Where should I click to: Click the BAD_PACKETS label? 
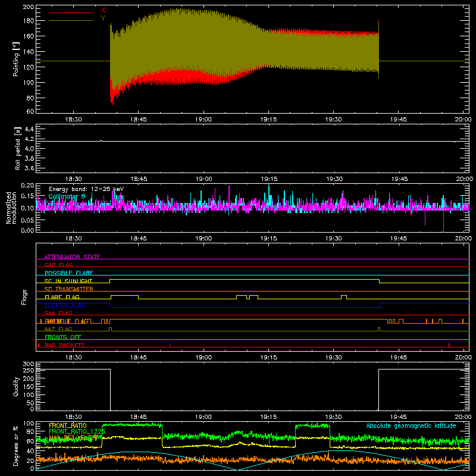[65, 345]
